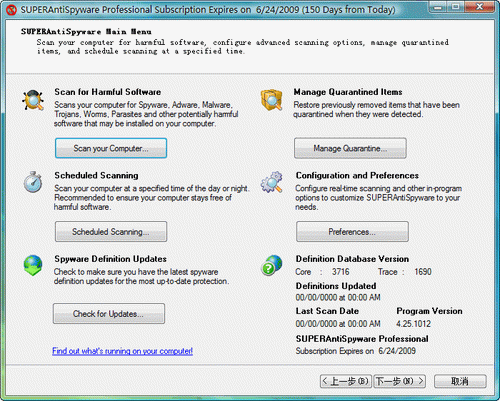Click the Core version value 3716
The height and width of the screenshot is (401, 500).
tap(341, 272)
